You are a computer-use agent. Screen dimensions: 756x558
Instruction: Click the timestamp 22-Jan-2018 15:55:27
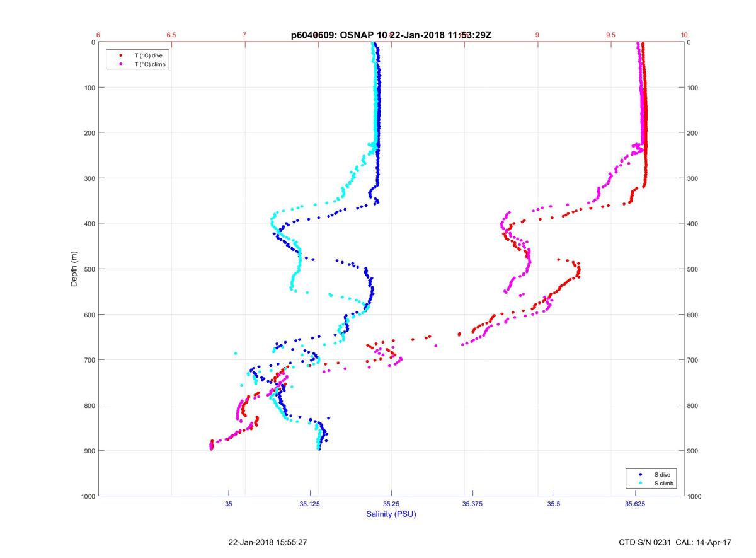pyautogui.click(x=268, y=542)
